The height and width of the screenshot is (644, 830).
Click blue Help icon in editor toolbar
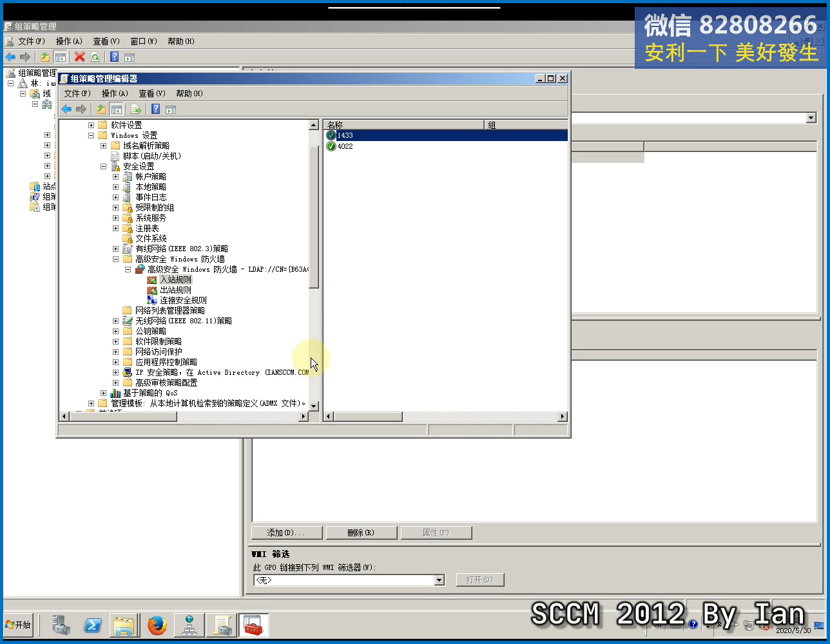156,109
